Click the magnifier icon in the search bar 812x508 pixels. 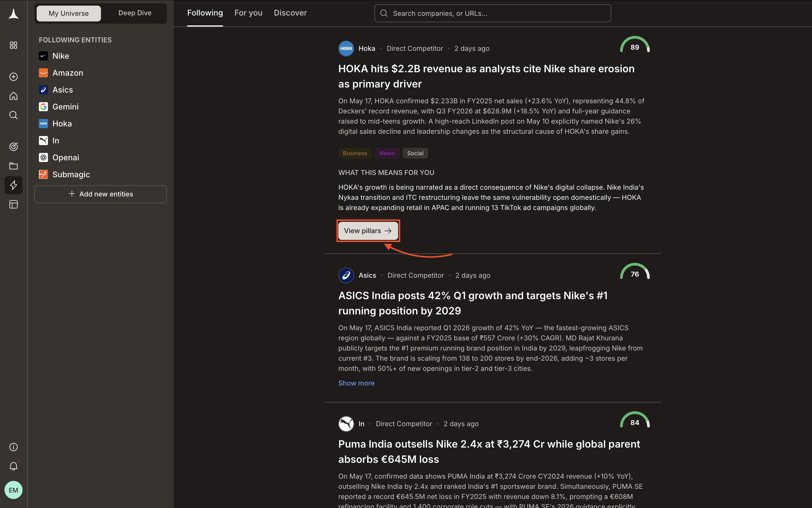coord(384,14)
